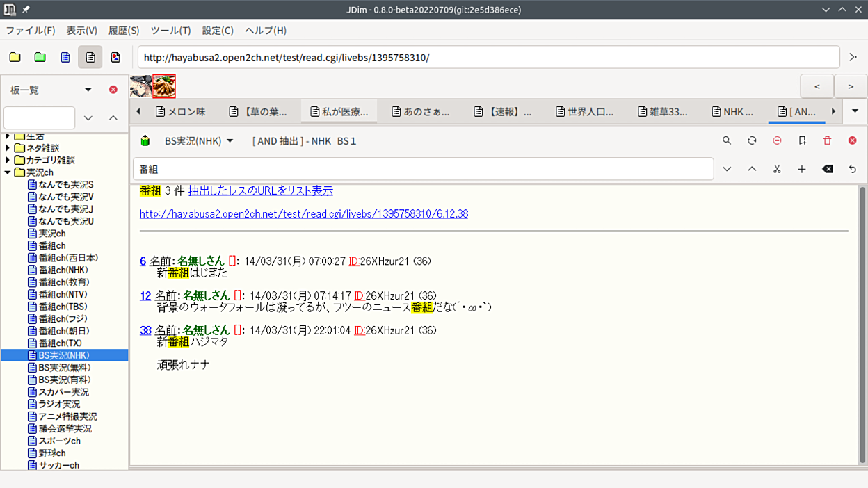The height and width of the screenshot is (488, 868).
Task: Click the plus icon in the search bar
Action: tap(802, 169)
